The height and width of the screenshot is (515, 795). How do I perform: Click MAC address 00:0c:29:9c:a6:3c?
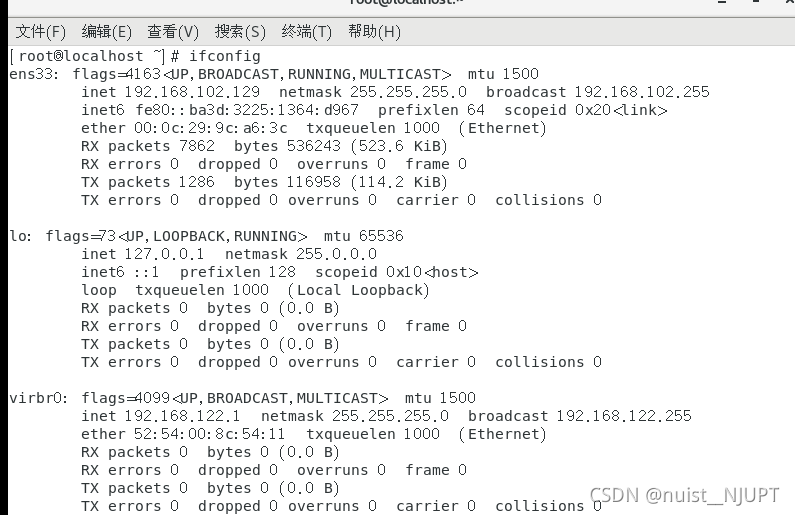click(x=211, y=128)
